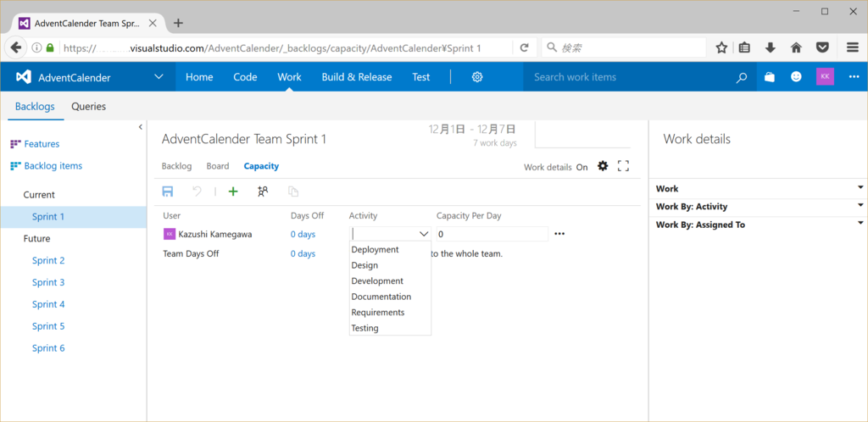Pick Requirements from the dropdown
Viewport: 868px width, 422px height.
[x=390, y=312]
